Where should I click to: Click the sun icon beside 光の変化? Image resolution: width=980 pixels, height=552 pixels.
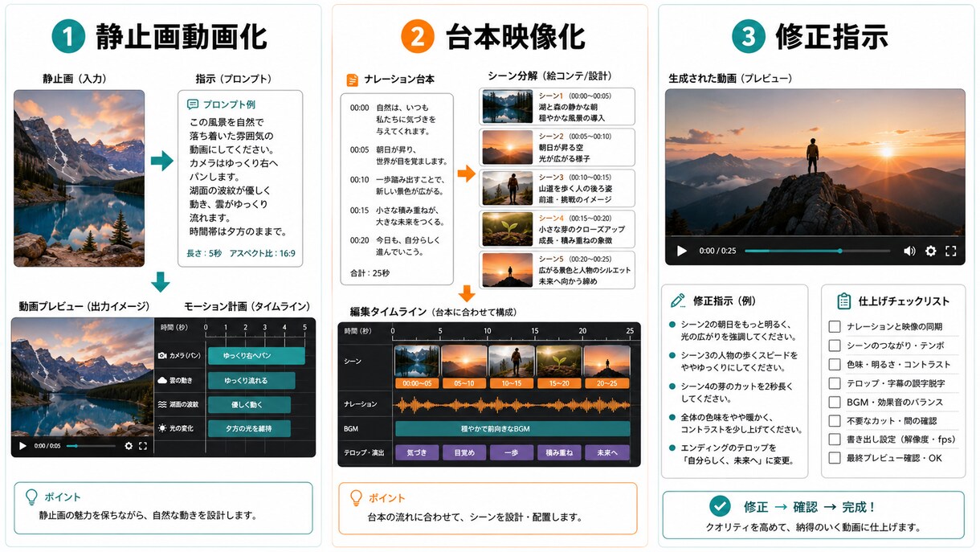(x=162, y=428)
